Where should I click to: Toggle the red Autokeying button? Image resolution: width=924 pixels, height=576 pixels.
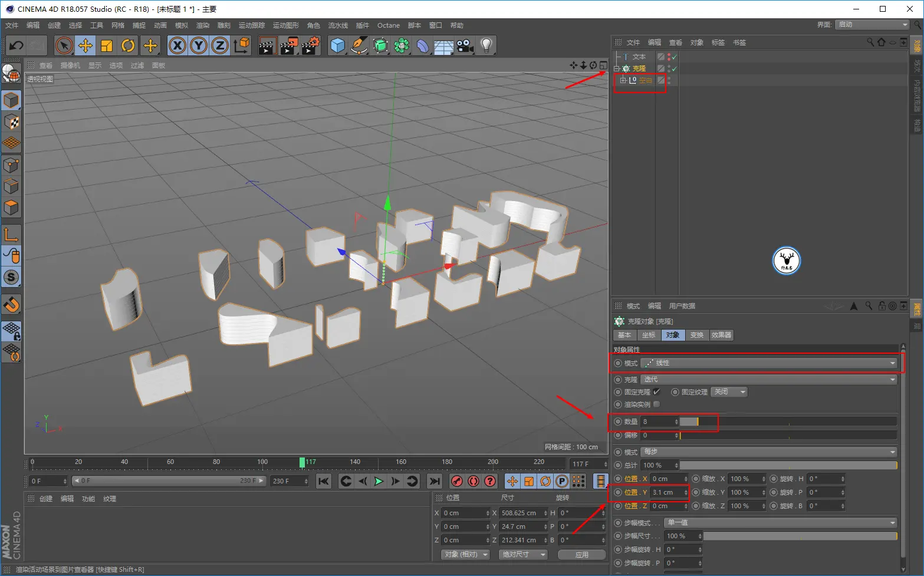[x=473, y=481]
